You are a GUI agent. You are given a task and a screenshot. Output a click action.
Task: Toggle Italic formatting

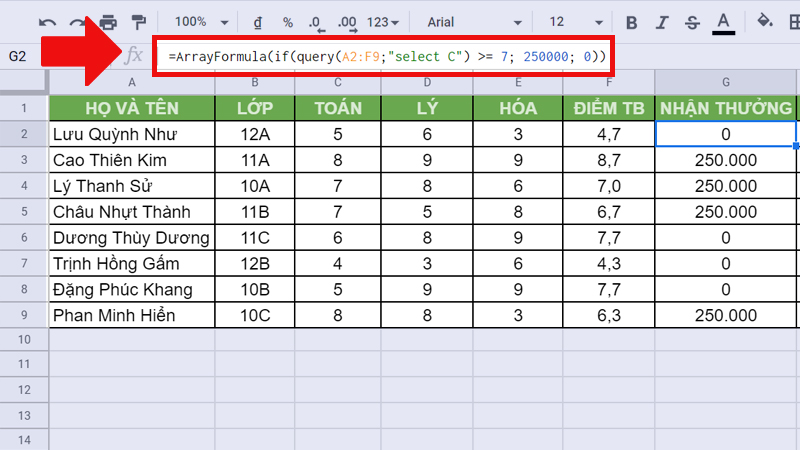click(661, 22)
